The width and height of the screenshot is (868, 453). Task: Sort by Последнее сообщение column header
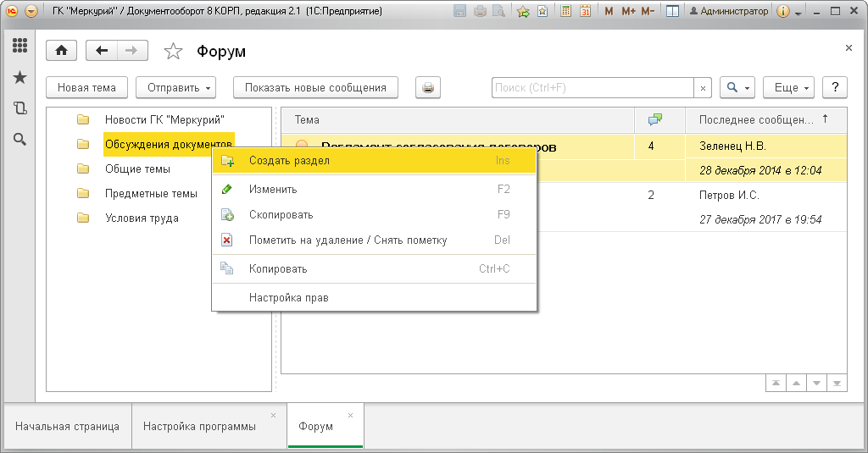(766, 120)
